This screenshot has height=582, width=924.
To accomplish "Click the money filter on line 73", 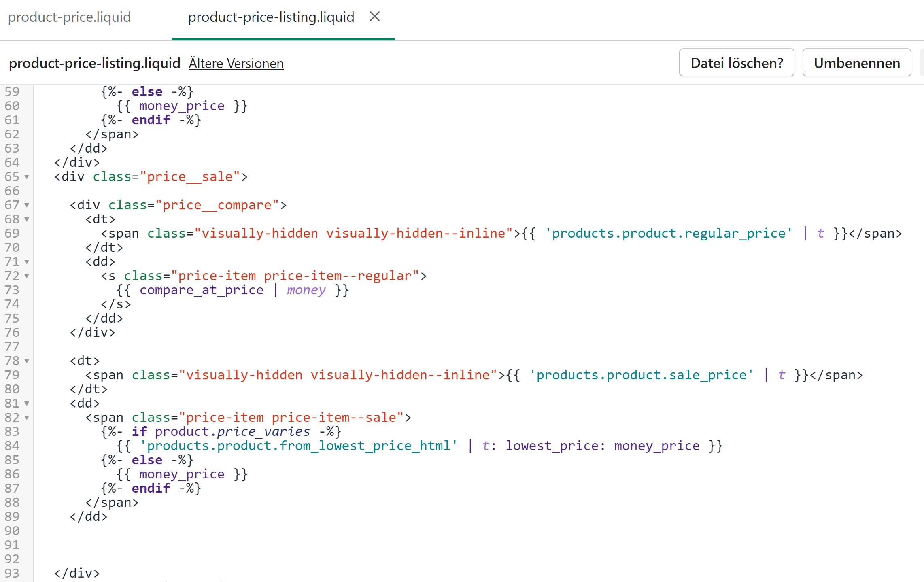I will [x=306, y=290].
